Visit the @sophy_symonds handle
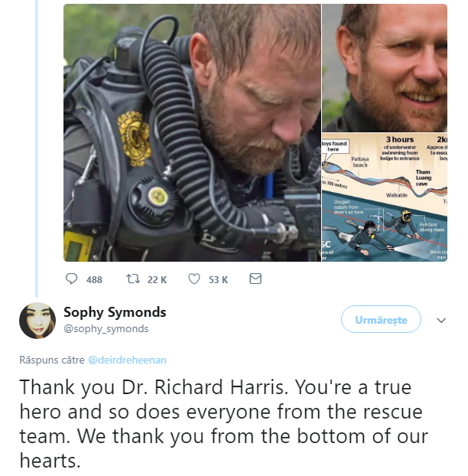Screen dimensions: 468x476 [x=106, y=329]
